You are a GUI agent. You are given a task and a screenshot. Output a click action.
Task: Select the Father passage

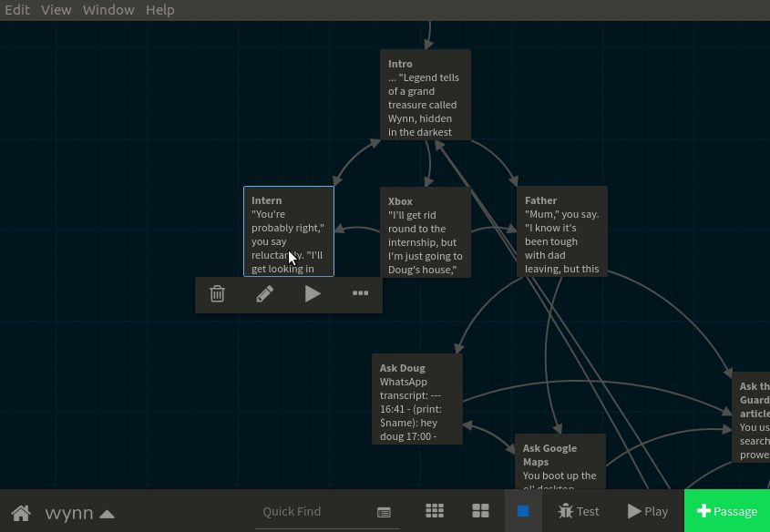click(x=562, y=231)
